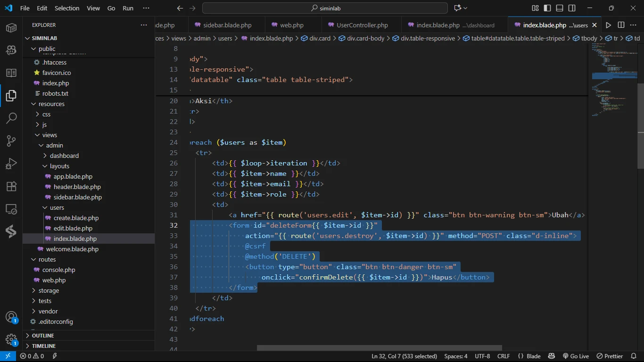Collapse the layouts folder

59,166
